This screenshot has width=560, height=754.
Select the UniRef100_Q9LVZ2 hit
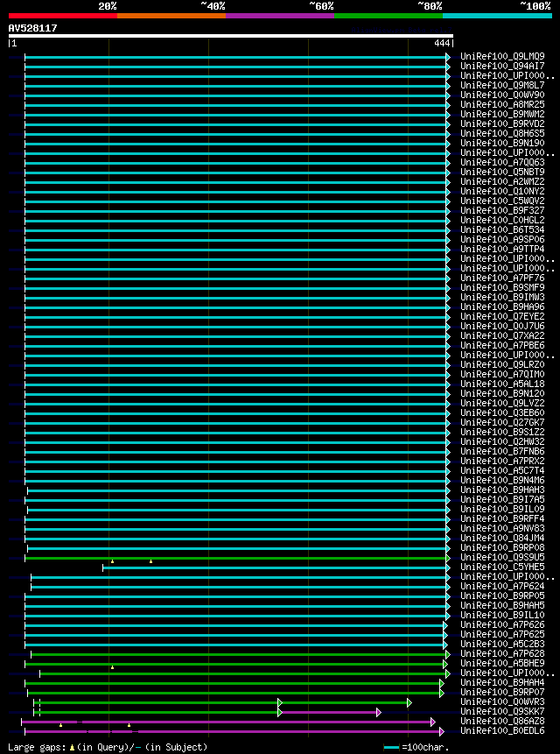coord(502,404)
